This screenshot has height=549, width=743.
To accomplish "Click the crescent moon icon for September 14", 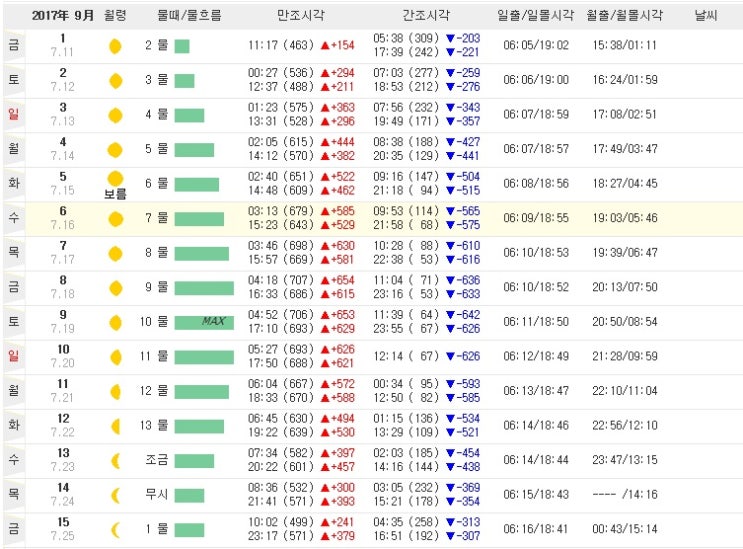I will click(x=116, y=496).
